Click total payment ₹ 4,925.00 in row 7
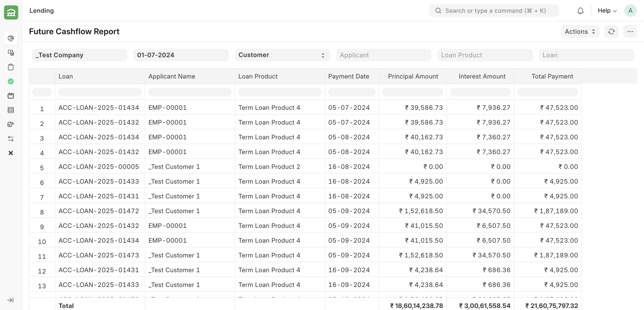The height and width of the screenshot is (310, 644). (x=561, y=196)
